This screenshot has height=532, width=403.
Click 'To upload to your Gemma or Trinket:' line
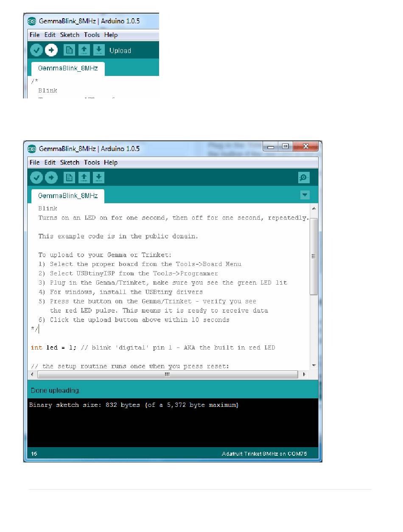pos(105,255)
